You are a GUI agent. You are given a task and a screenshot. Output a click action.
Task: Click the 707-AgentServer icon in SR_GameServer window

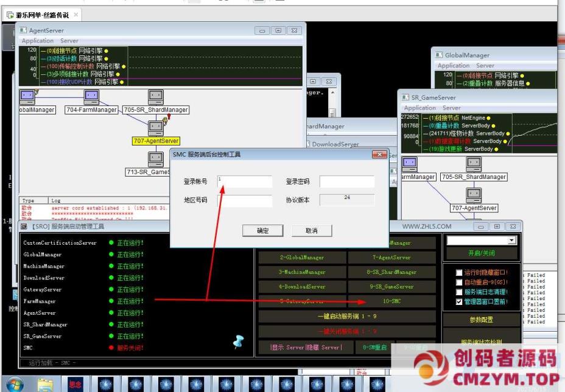point(474,195)
